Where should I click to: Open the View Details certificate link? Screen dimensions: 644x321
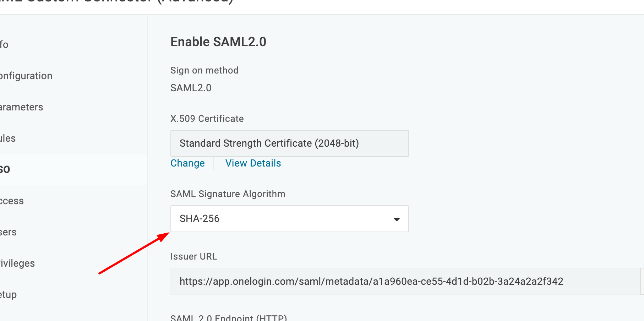tap(253, 163)
